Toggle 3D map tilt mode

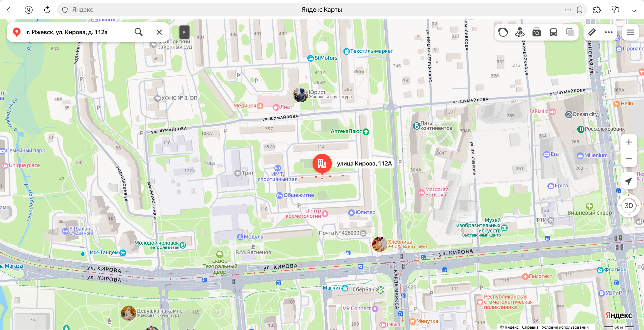point(629,206)
